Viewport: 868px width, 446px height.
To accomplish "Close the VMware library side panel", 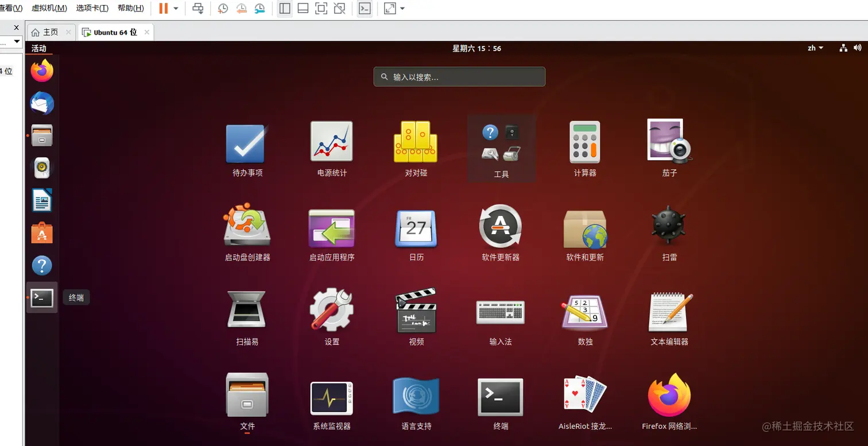I will click(x=16, y=28).
